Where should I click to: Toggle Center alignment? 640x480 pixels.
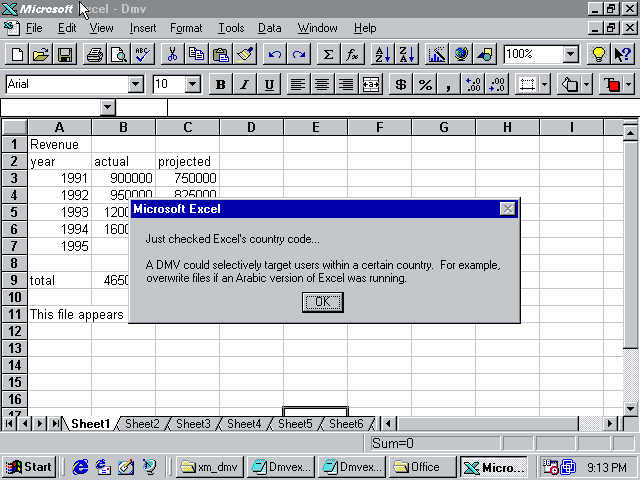[x=322, y=84]
